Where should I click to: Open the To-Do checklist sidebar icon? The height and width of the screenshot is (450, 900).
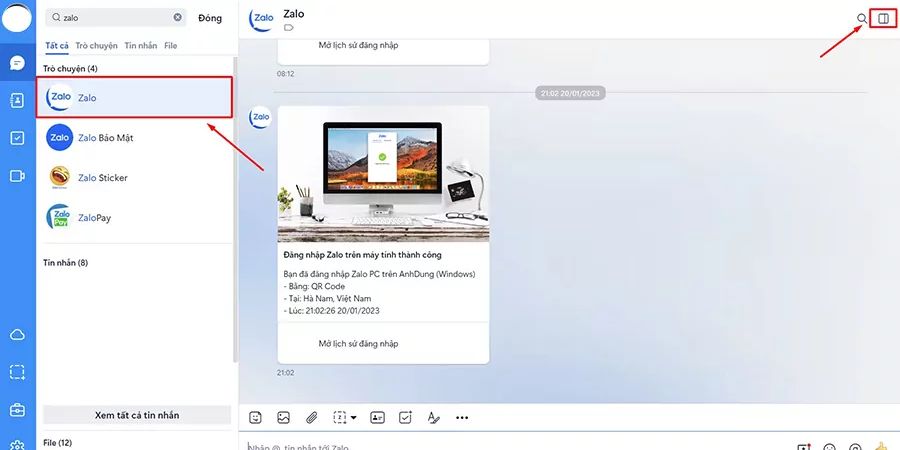(17, 138)
